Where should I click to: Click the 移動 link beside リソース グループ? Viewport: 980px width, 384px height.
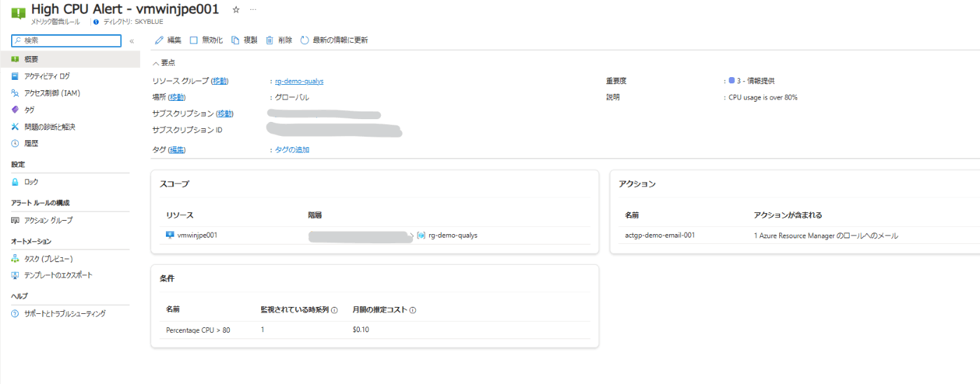(x=220, y=81)
